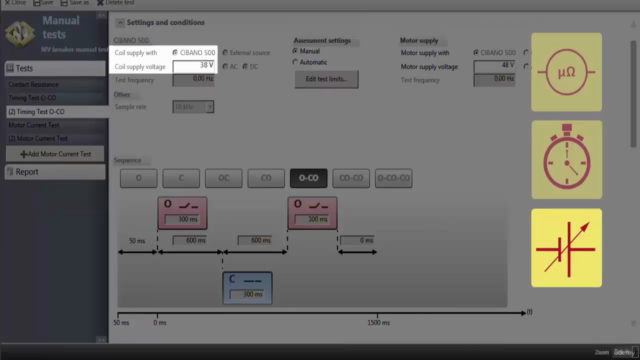The image size is (640, 360).
Task: Collapse the Settings and conditions section
Action: 120,23
